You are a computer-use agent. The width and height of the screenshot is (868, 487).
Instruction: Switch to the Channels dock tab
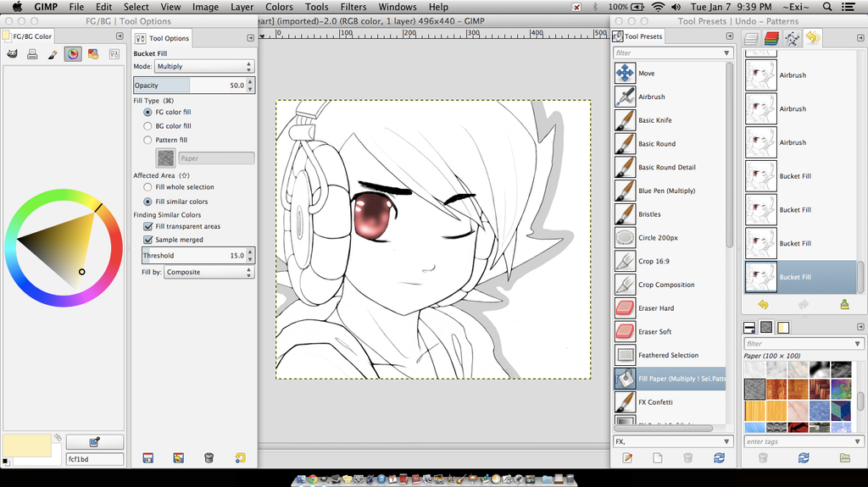(771, 38)
